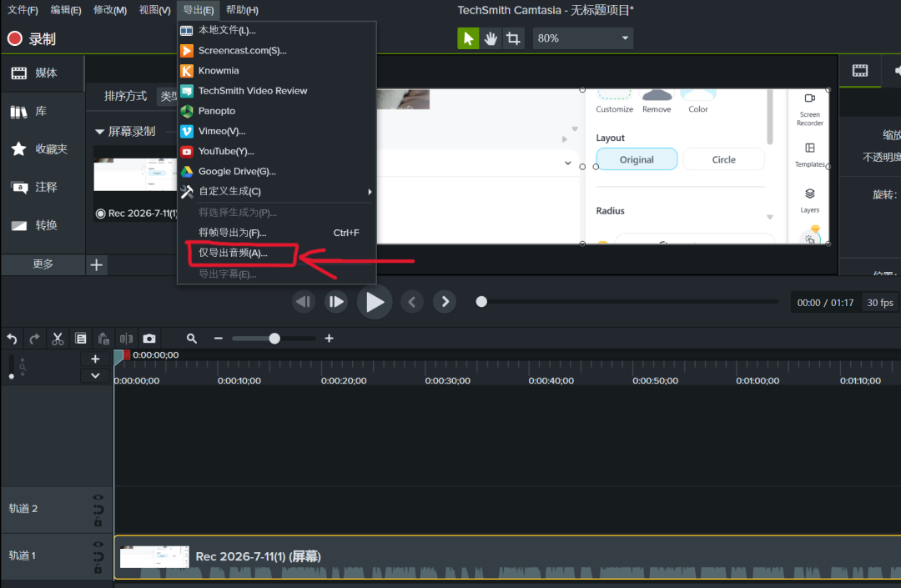
Task: Select Panopto in export menu
Action: click(277, 111)
